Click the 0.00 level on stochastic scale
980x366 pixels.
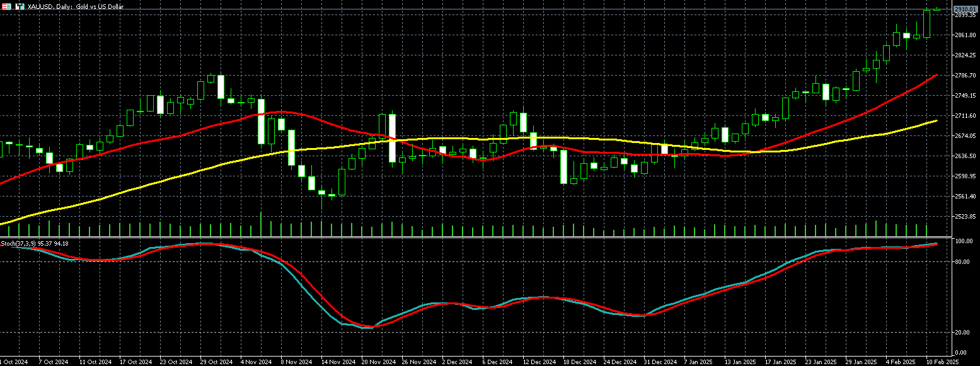pyautogui.click(x=962, y=353)
